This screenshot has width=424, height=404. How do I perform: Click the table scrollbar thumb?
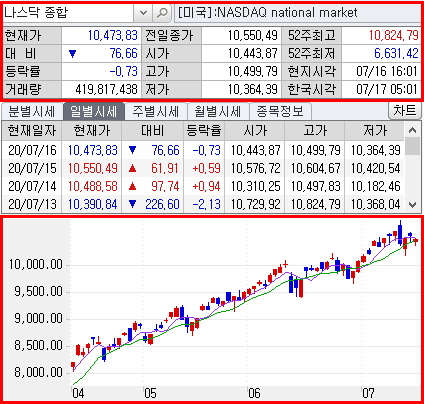413,146
